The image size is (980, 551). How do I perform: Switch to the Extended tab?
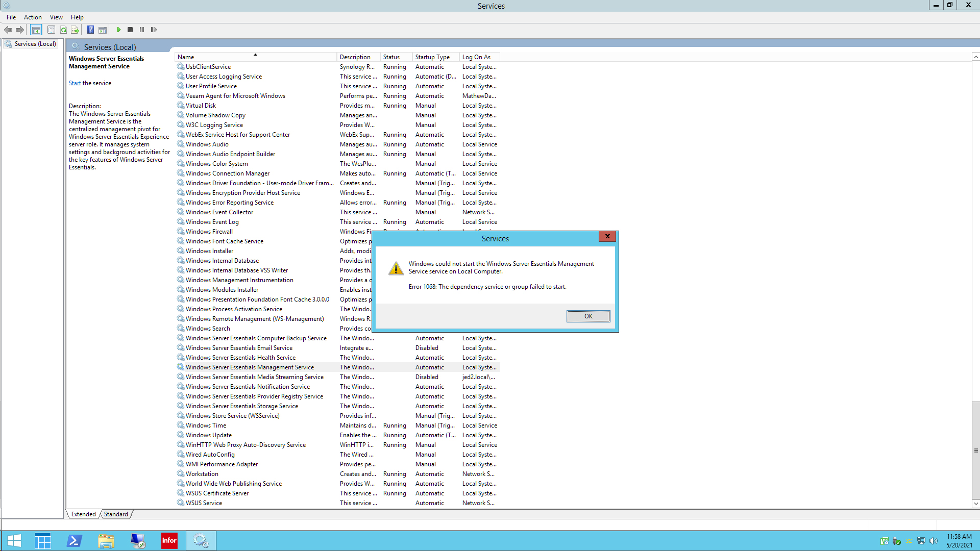(x=83, y=514)
